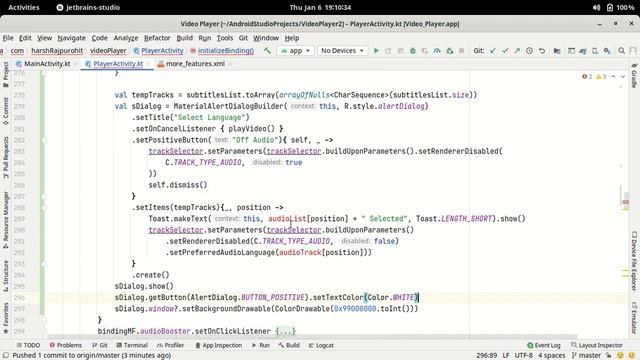Open the Emulator side panel

click(x=634, y=318)
